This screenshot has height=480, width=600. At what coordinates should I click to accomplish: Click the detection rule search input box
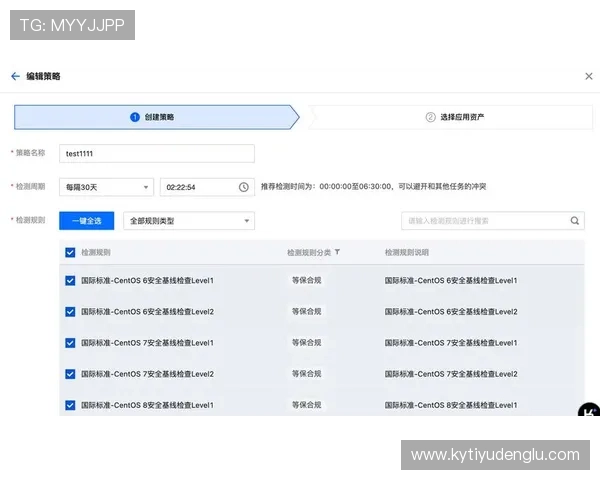[493, 221]
